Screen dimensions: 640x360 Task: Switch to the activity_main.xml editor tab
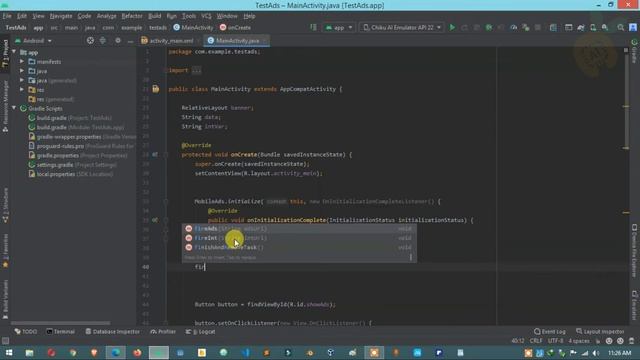pos(167,40)
